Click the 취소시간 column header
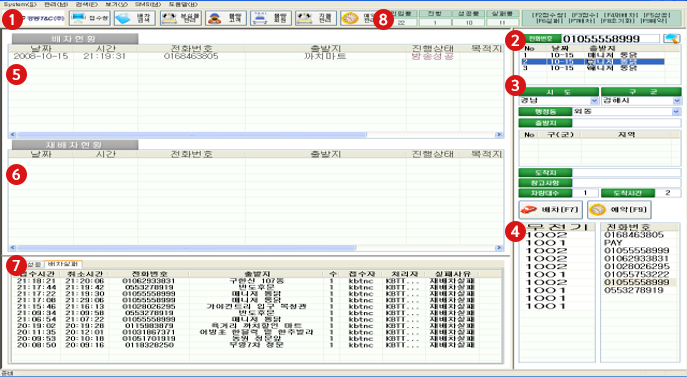The height and width of the screenshot is (377, 687). (85, 274)
